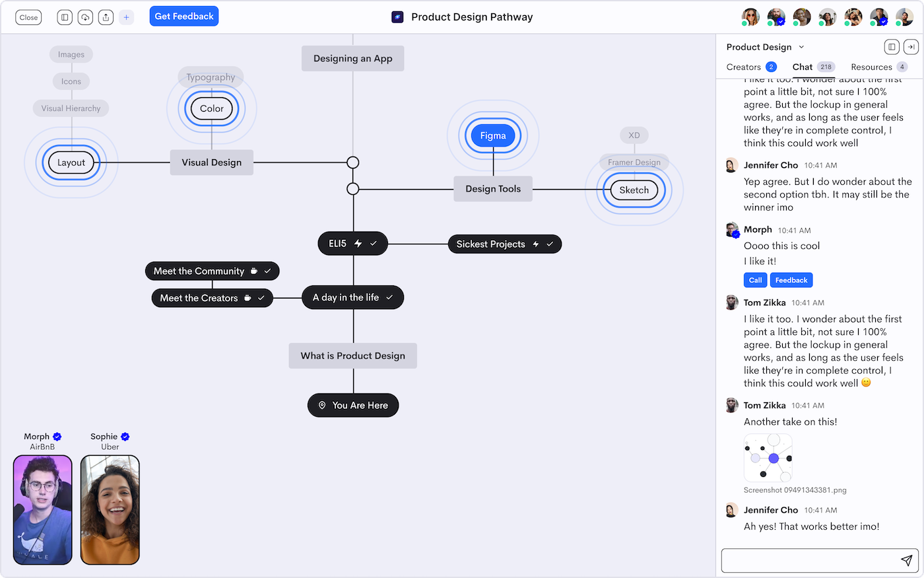Open the Screenshot 09491343381.png thumbnail
Screen dimensions: 924x578
768,458
